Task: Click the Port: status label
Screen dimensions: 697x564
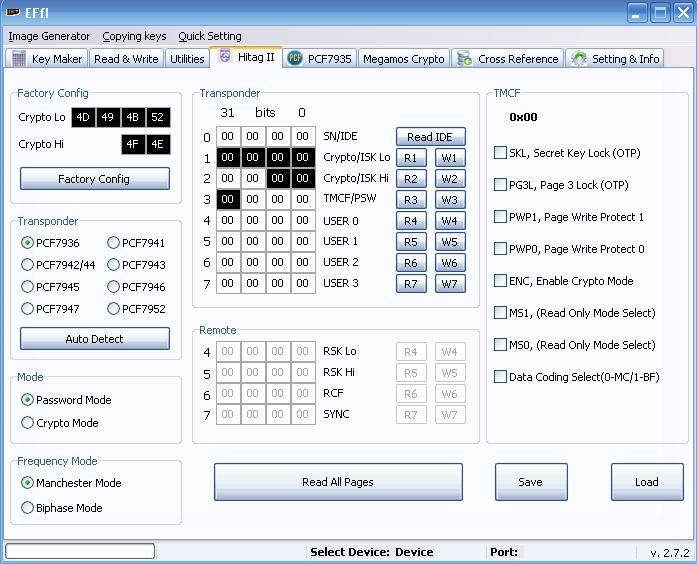Action: coord(504,552)
